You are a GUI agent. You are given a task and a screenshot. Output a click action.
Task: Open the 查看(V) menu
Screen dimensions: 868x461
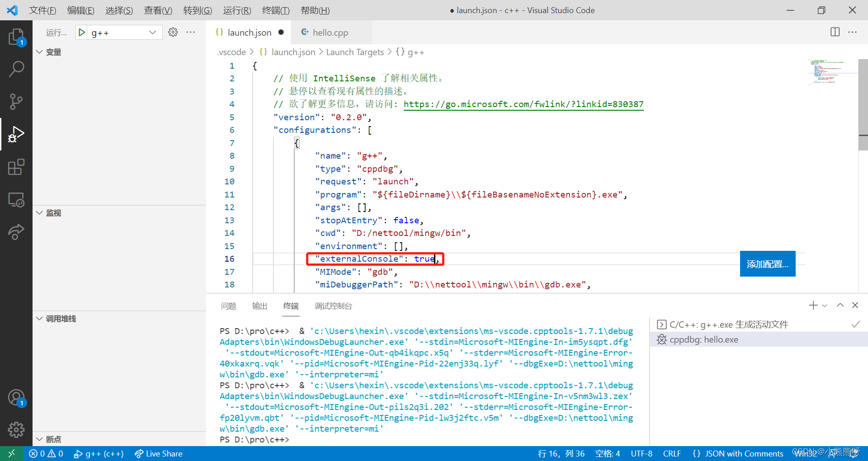click(x=158, y=10)
